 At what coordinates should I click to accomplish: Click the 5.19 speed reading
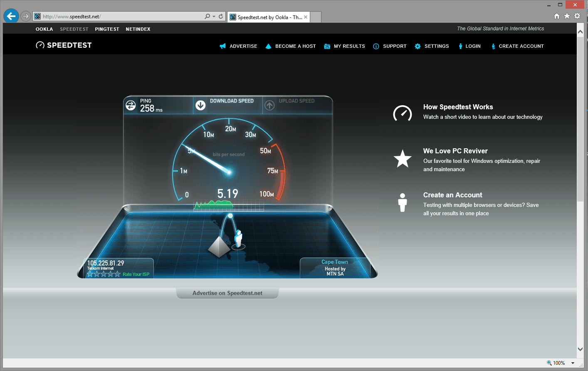click(228, 194)
